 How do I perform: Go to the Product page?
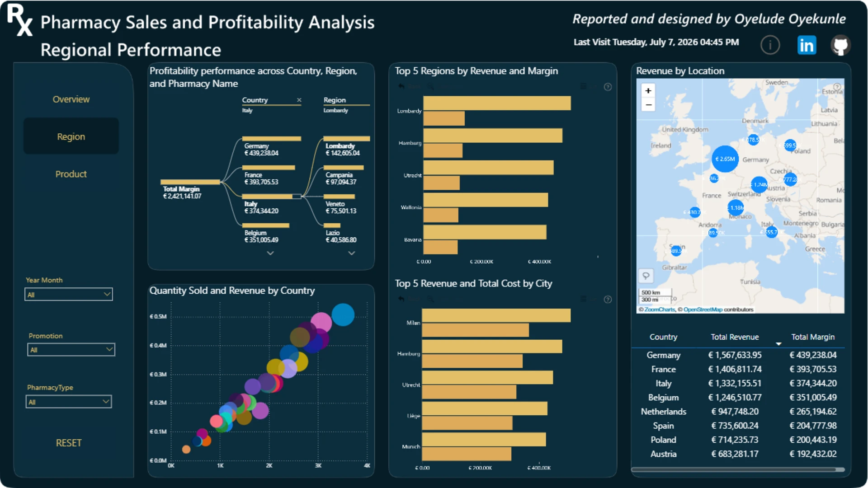[x=71, y=174]
